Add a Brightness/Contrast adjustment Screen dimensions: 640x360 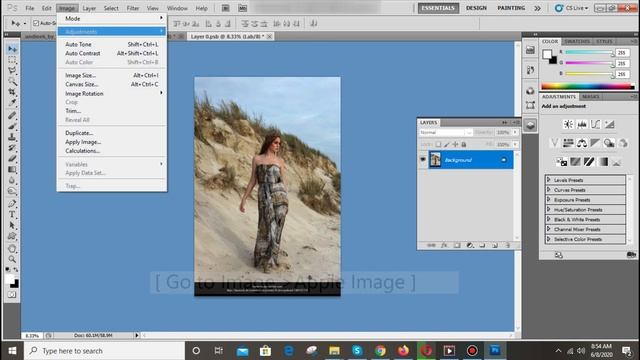tap(568, 124)
